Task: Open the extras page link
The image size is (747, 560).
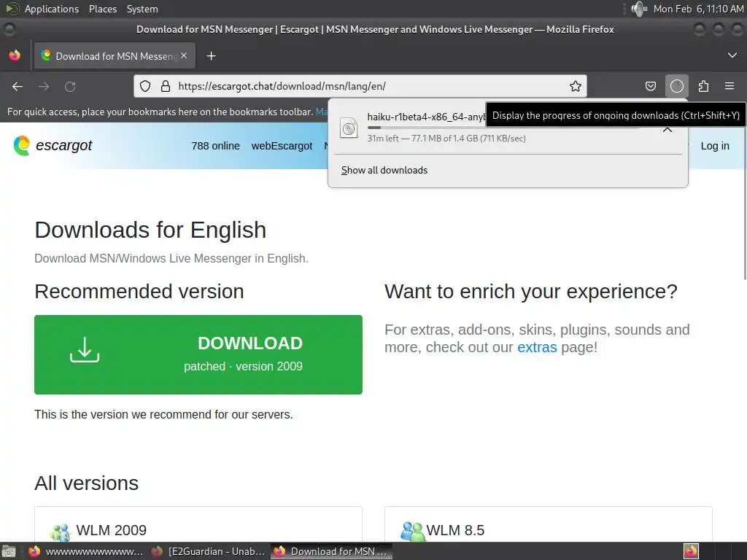Action: pyautogui.click(x=537, y=347)
